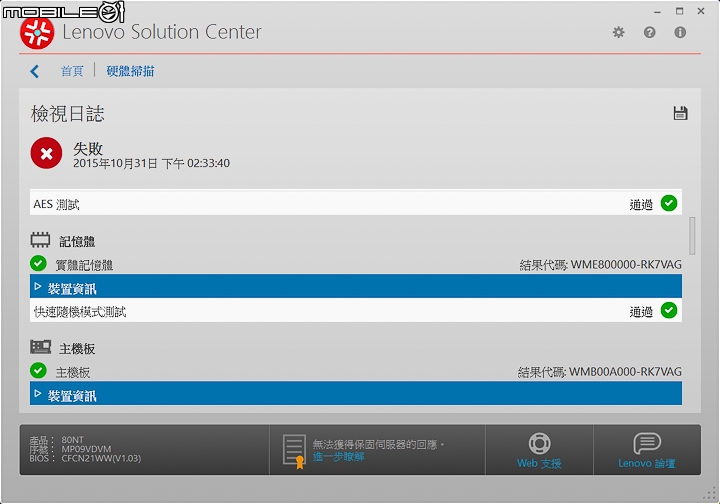This screenshot has width=720, height=504.
Task: Click green pass check on AES 測試 row
Action: [669, 203]
